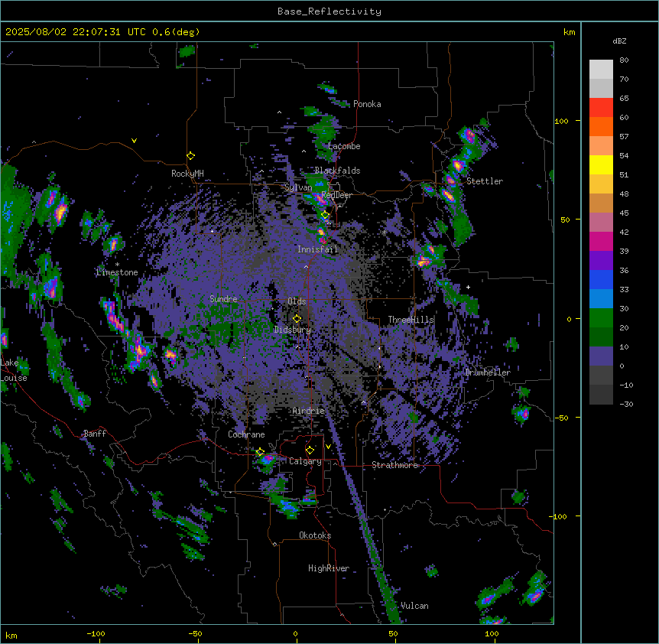This screenshot has height=644, width=659.
Task: Select the bright green 20 dBZ legend swatch
Action: [x=601, y=318]
